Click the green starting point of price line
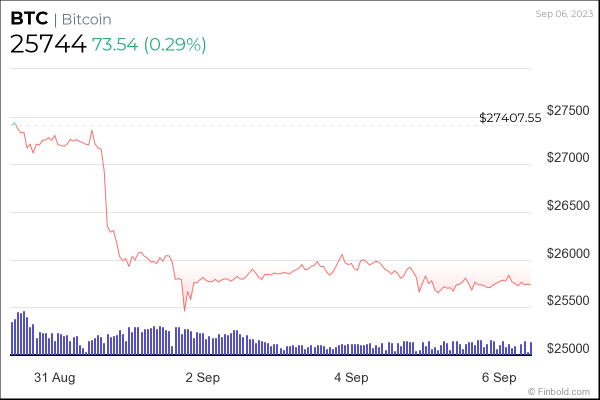This screenshot has height=400, width=600. pyautogui.click(x=13, y=124)
